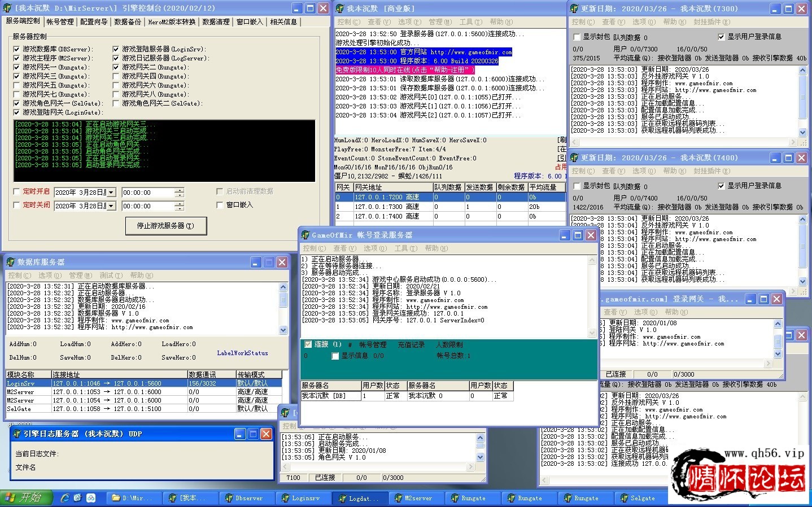Click the 引擎日志服务器 window title icon
The image size is (812, 507).
pyautogui.click(x=16, y=434)
